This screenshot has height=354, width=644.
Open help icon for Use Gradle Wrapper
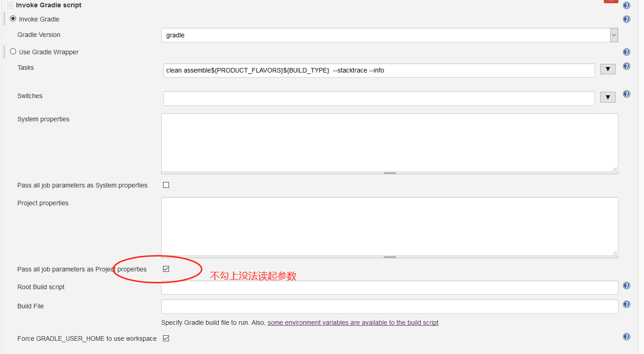pos(626,52)
